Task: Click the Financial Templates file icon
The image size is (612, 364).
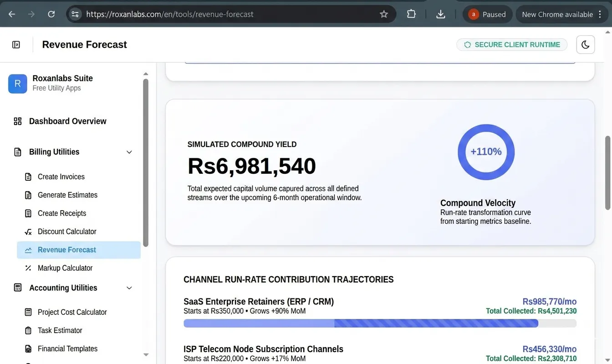Action: 28,349
